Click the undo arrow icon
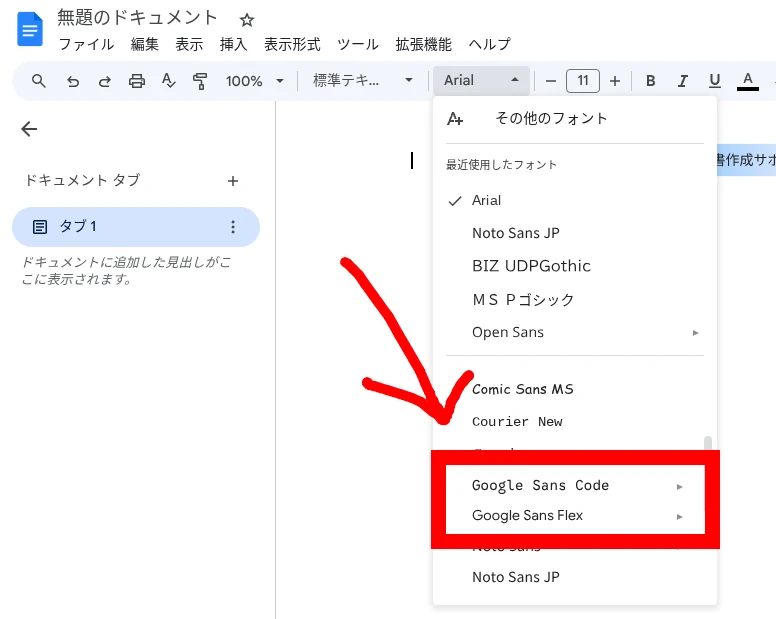Image resolution: width=776 pixels, height=619 pixels. pos(72,81)
